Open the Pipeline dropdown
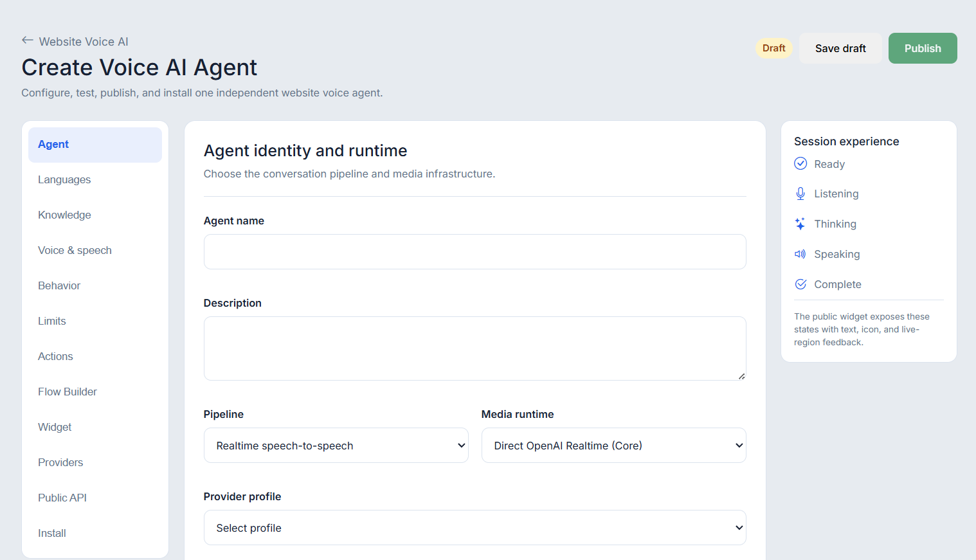The image size is (976, 560). (x=336, y=446)
